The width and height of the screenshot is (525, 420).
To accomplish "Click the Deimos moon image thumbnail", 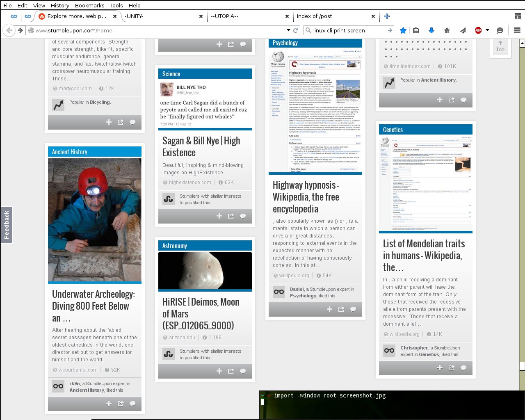I will (205, 271).
